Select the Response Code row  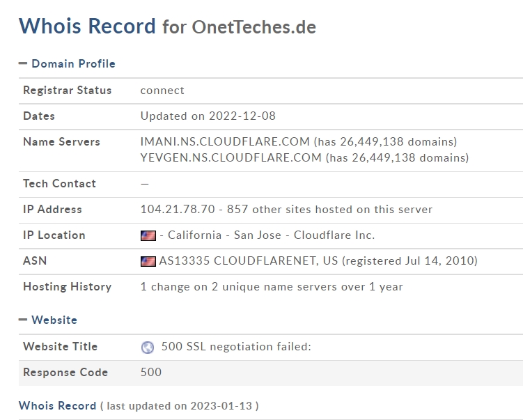[x=271, y=373]
